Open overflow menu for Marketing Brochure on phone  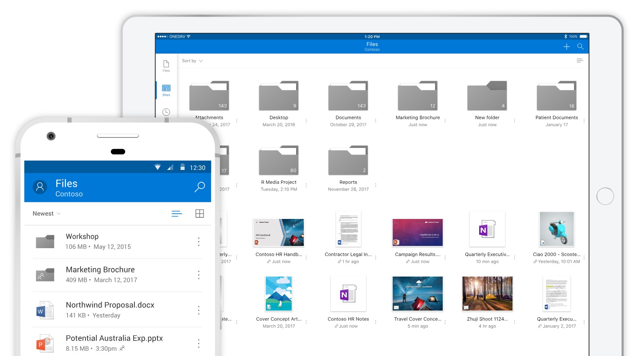point(198,275)
